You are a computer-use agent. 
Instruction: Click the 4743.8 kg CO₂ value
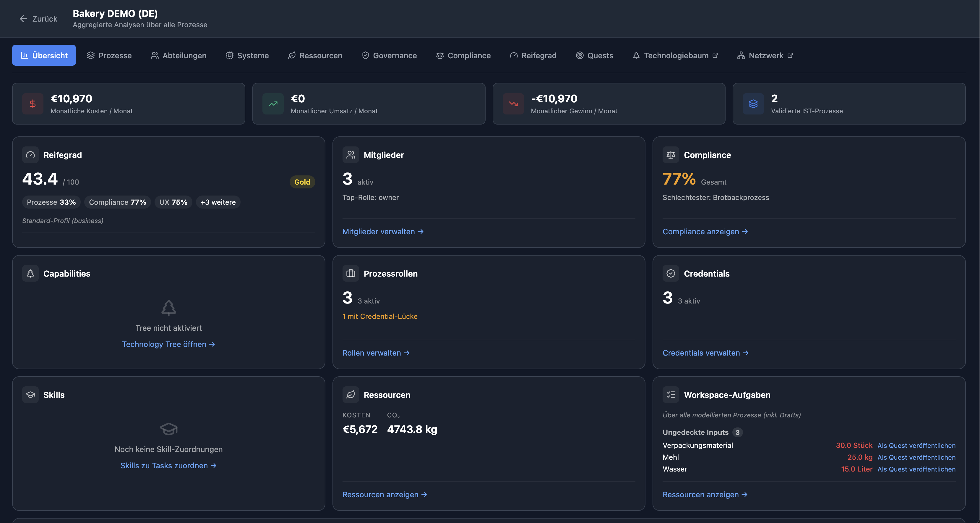[412, 429]
